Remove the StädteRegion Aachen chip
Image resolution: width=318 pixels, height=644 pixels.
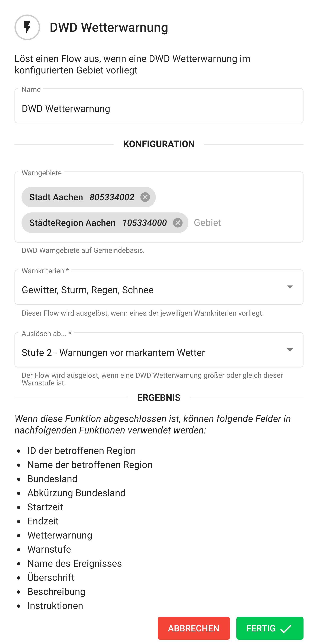[178, 222]
